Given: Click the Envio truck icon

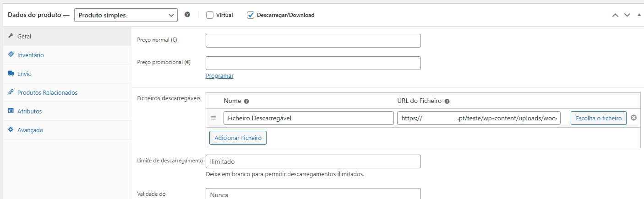Looking at the screenshot, I should tap(11, 73).
